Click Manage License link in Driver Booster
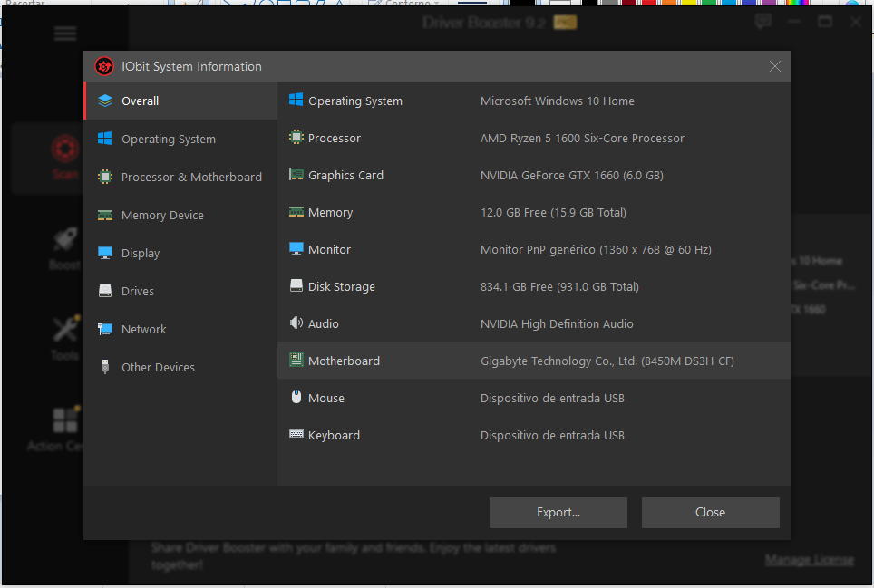This screenshot has width=874, height=588. pyautogui.click(x=809, y=560)
